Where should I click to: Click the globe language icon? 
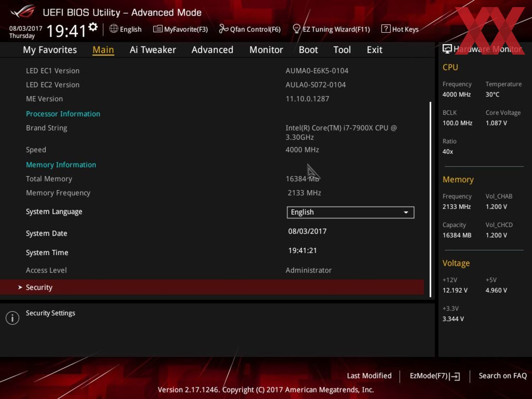(113, 29)
